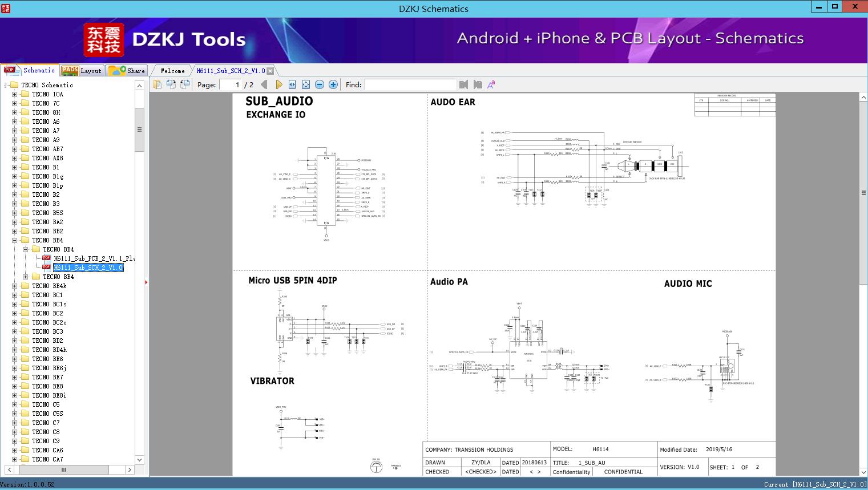Expand the TECNO B1g folder
This screenshot has height=490, width=868.
[x=15, y=176]
